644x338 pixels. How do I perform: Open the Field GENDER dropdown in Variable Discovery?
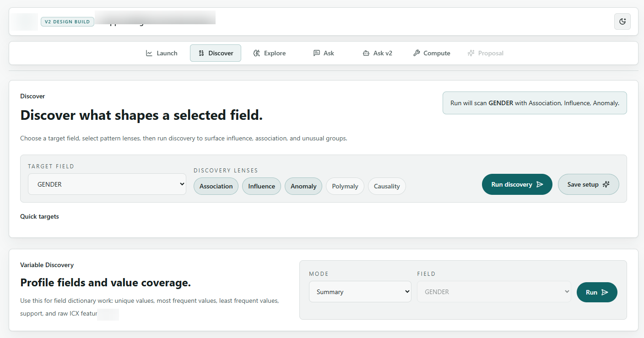[x=494, y=292]
